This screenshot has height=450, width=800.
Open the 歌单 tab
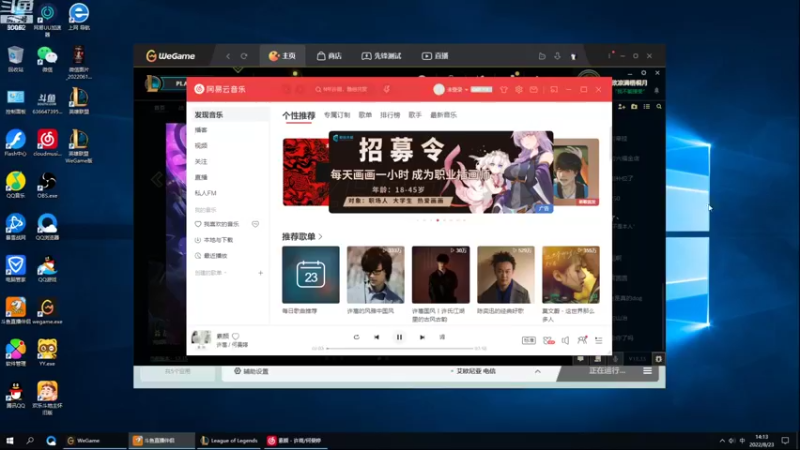[365, 115]
